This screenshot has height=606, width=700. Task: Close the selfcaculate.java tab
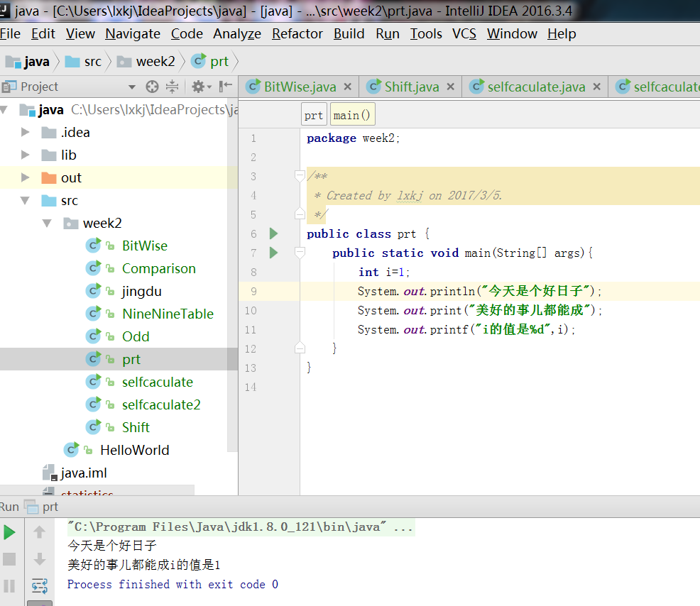597,87
